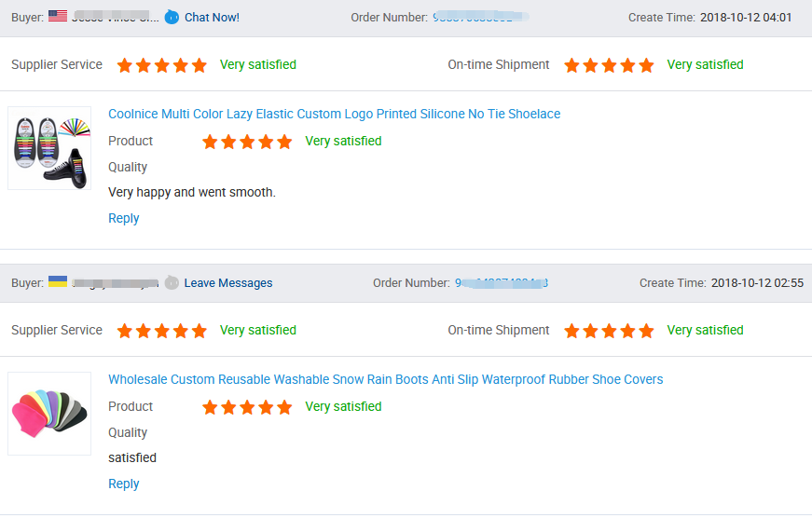Click Supplier Service stars on the shoelace review

[162, 65]
